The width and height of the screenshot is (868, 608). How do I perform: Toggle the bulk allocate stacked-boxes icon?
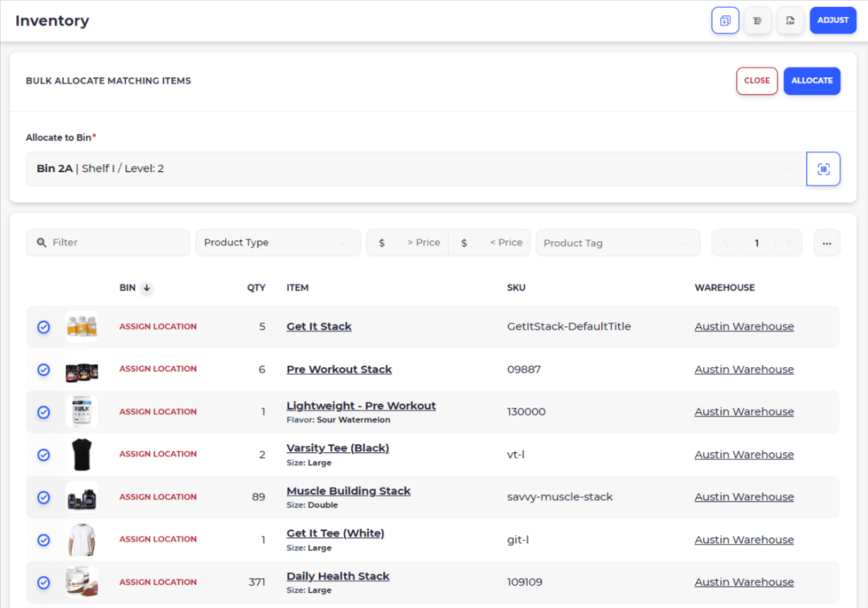click(725, 20)
